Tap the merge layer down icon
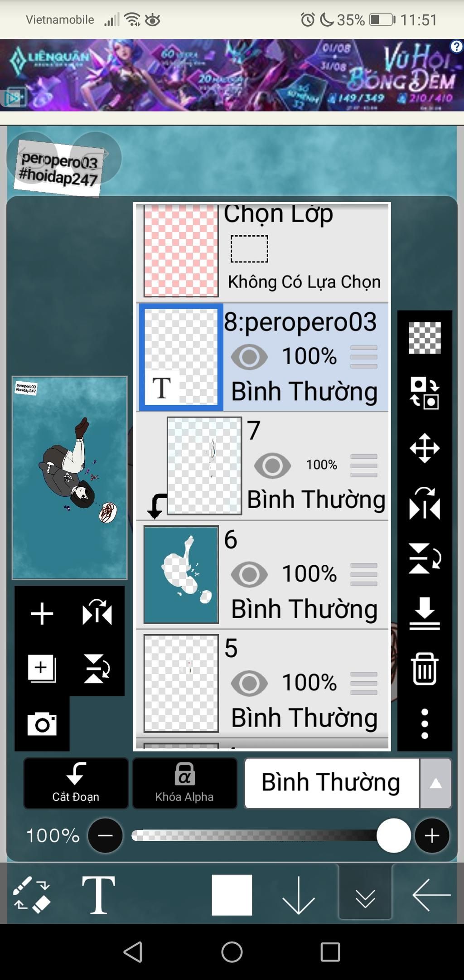The width and height of the screenshot is (464, 980). click(x=425, y=614)
